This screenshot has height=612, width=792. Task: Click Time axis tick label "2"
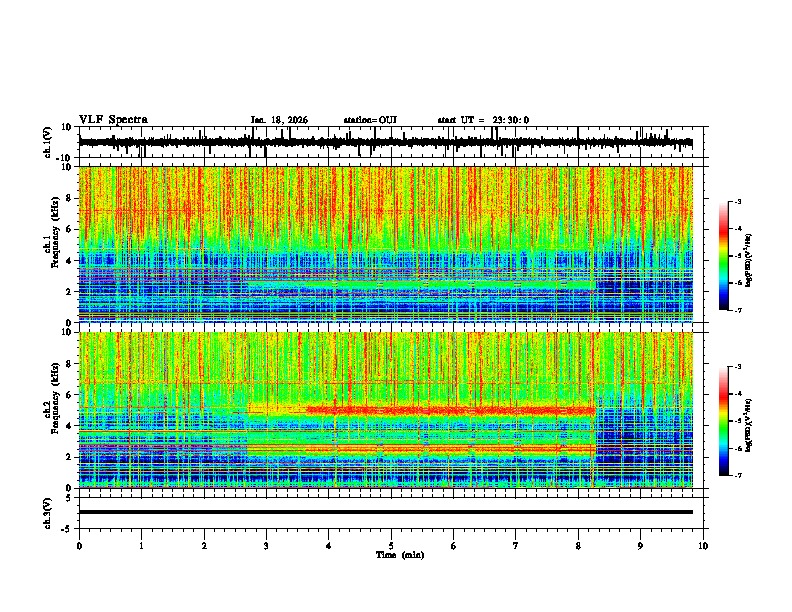click(204, 546)
